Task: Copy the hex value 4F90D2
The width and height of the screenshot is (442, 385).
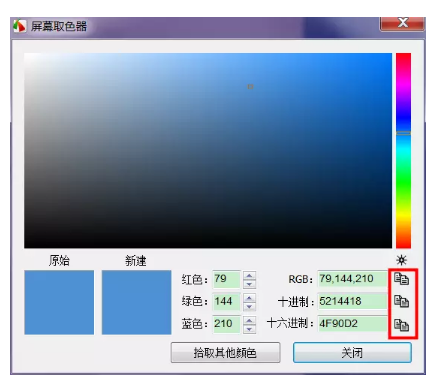Action: [401, 324]
